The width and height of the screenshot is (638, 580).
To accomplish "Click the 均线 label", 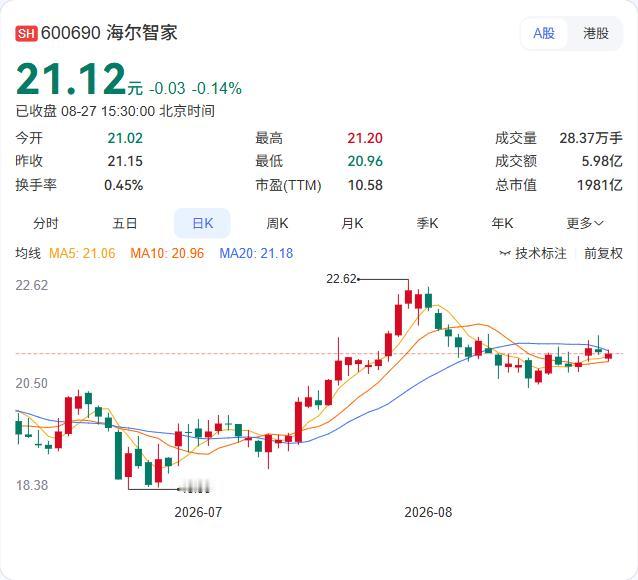I will pyautogui.click(x=28, y=253).
